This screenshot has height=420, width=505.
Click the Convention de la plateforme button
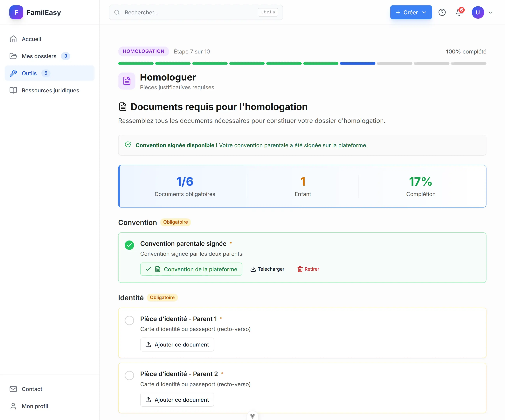(191, 269)
